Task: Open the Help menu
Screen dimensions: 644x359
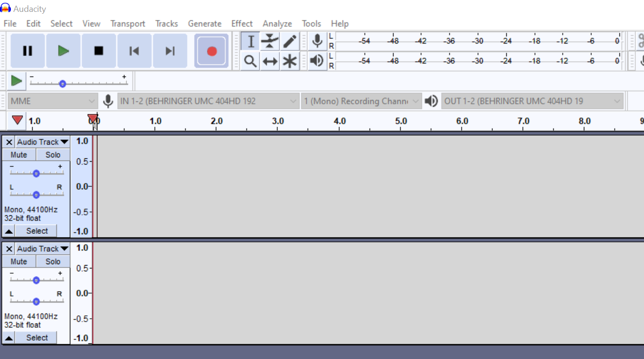Action: tap(340, 24)
